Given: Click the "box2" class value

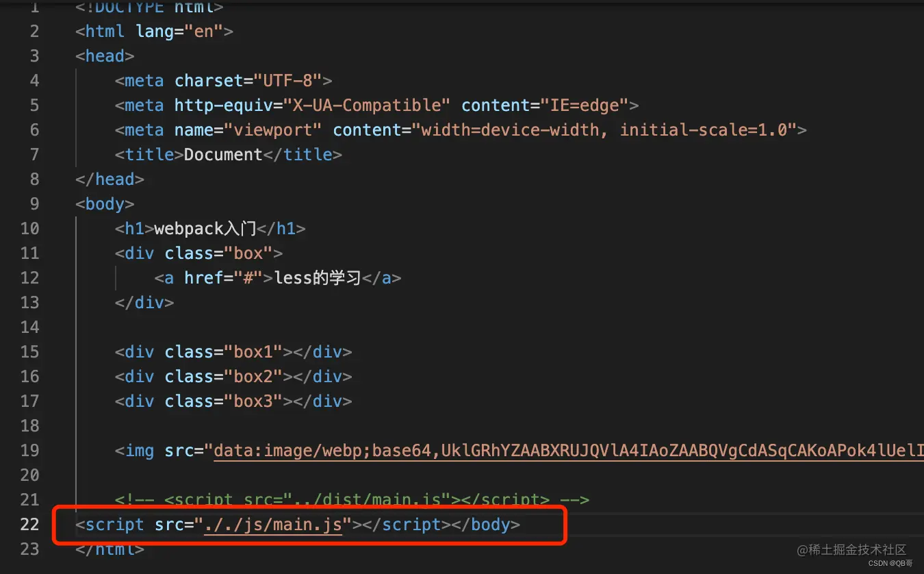Looking at the screenshot, I should [253, 377].
